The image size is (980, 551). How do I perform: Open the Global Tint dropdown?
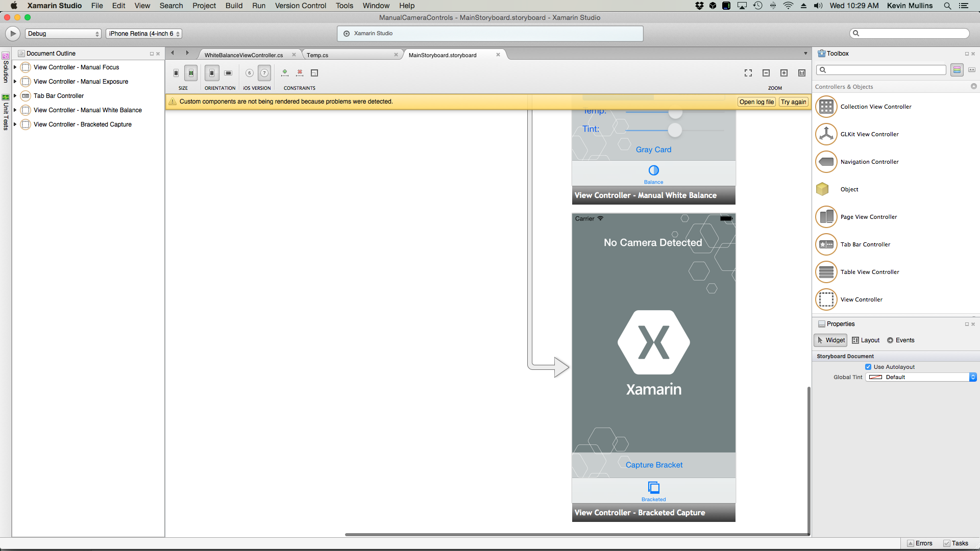[x=972, y=377]
